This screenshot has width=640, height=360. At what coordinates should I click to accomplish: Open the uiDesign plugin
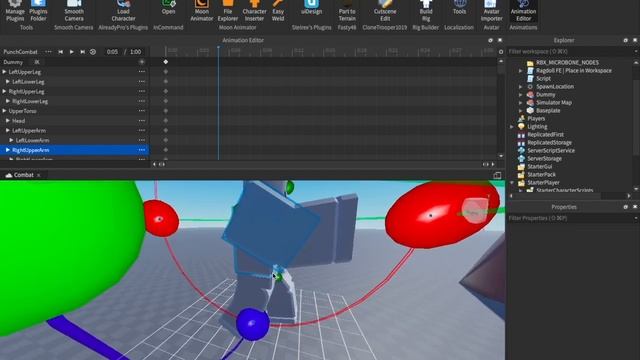311,8
